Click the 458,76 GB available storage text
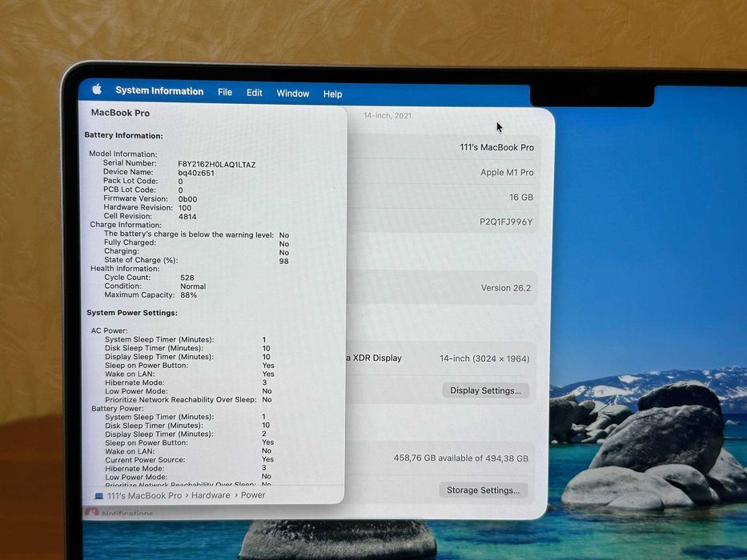 (x=460, y=458)
